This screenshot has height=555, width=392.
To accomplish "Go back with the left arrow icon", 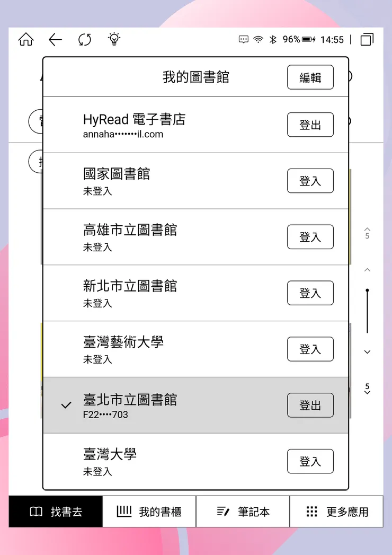I will (x=55, y=40).
